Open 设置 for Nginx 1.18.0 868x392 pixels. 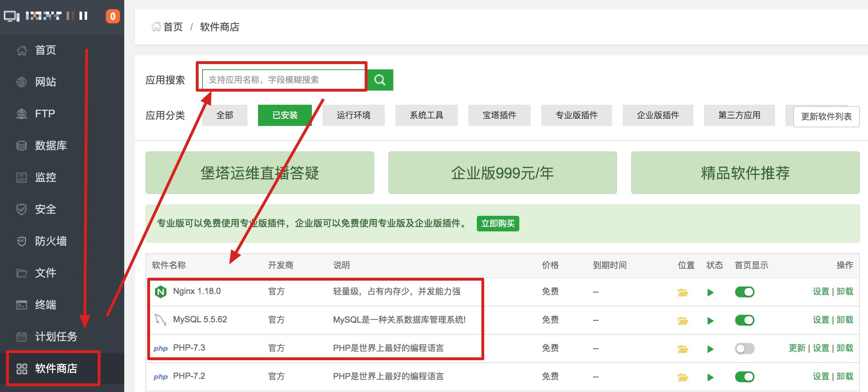[821, 292]
